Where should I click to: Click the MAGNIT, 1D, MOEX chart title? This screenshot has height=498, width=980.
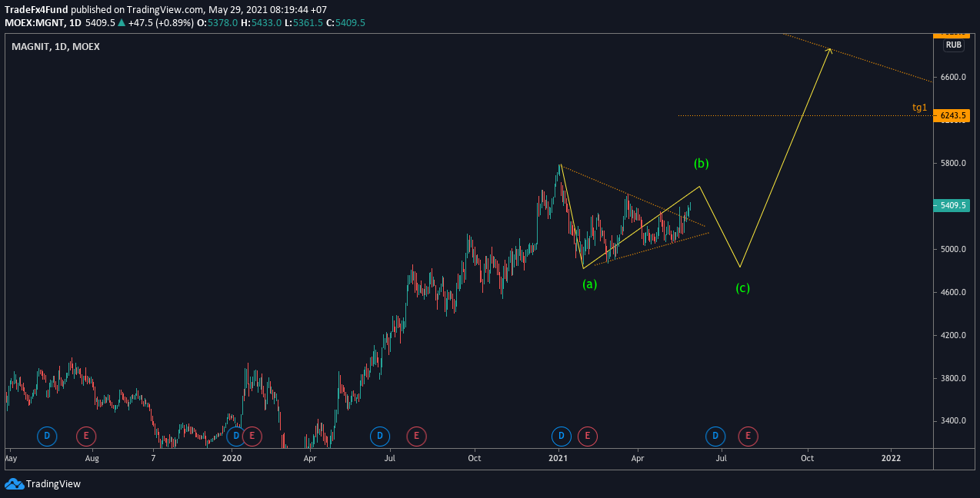click(x=55, y=46)
